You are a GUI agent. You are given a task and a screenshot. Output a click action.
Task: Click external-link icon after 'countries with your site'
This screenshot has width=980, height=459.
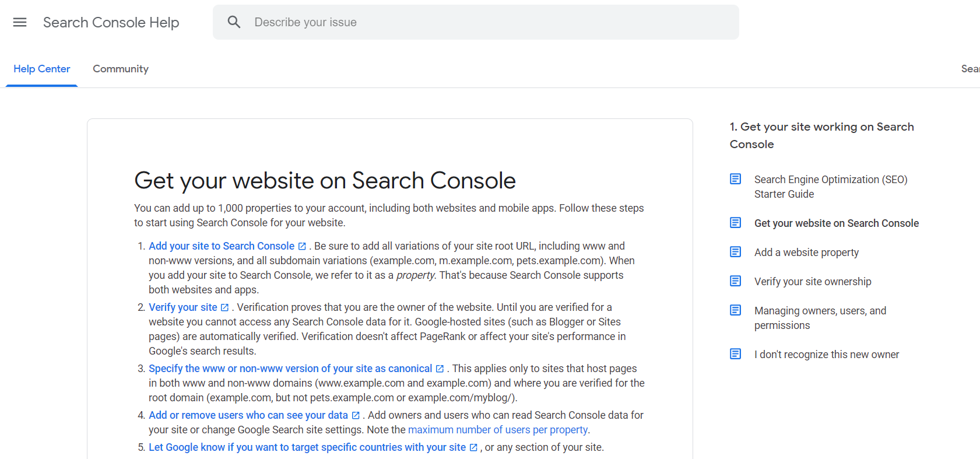[x=473, y=447]
